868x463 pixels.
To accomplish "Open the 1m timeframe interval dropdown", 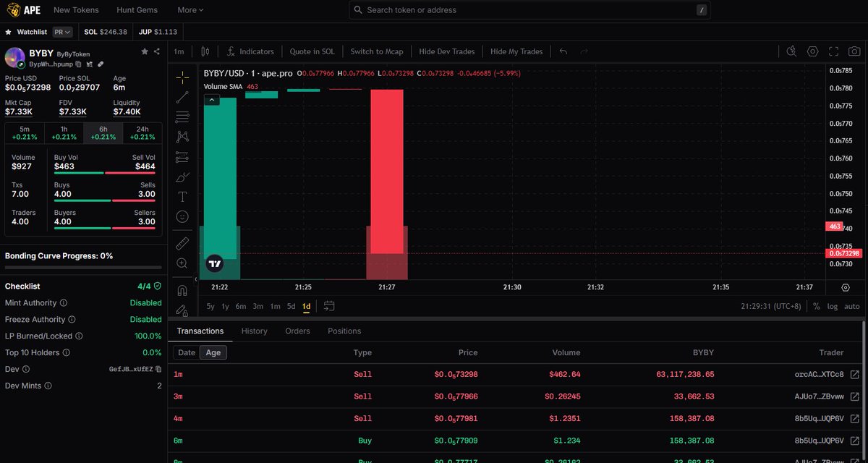I will tap(179, 51).
